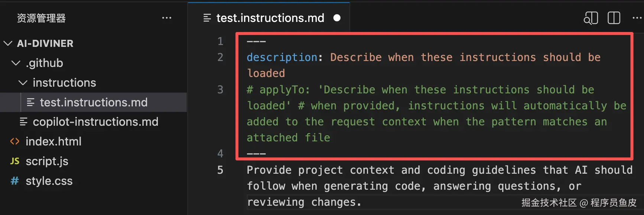Viewport: 644px width, 215px height.
Task: Place cursor on the "description" key
Action: (282, 57)
